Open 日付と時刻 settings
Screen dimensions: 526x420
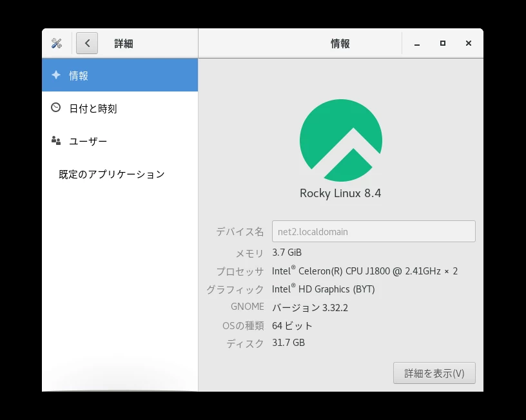pyautogui.click(x=120, y=108)
